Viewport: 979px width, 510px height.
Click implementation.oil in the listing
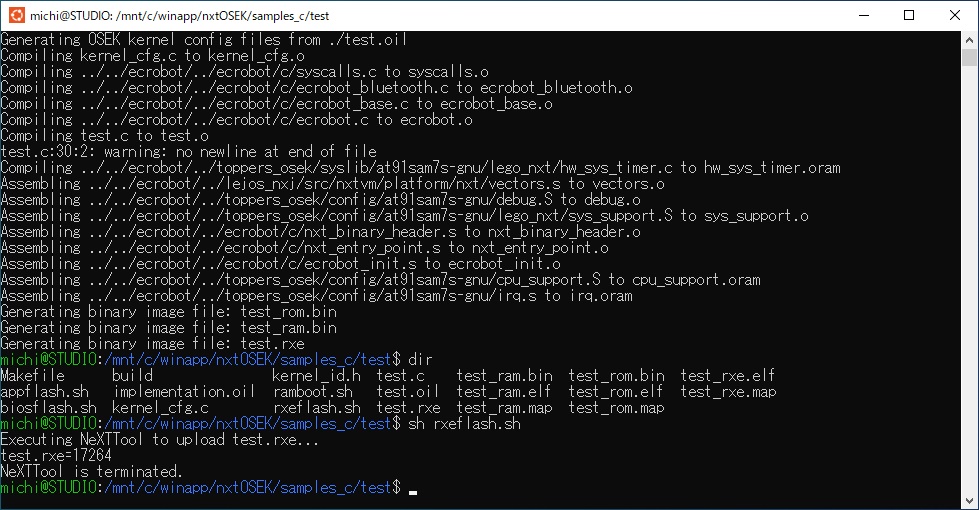184,391
